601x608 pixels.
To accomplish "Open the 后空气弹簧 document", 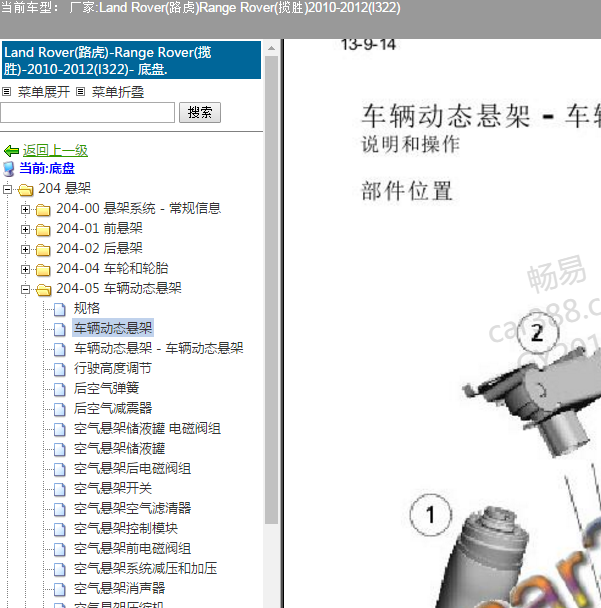I will pos(106,388).
